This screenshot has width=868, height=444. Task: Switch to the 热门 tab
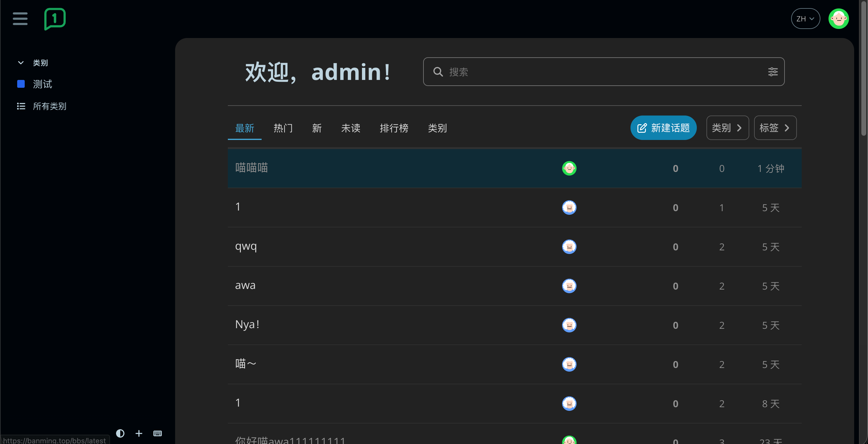[283, 128]
